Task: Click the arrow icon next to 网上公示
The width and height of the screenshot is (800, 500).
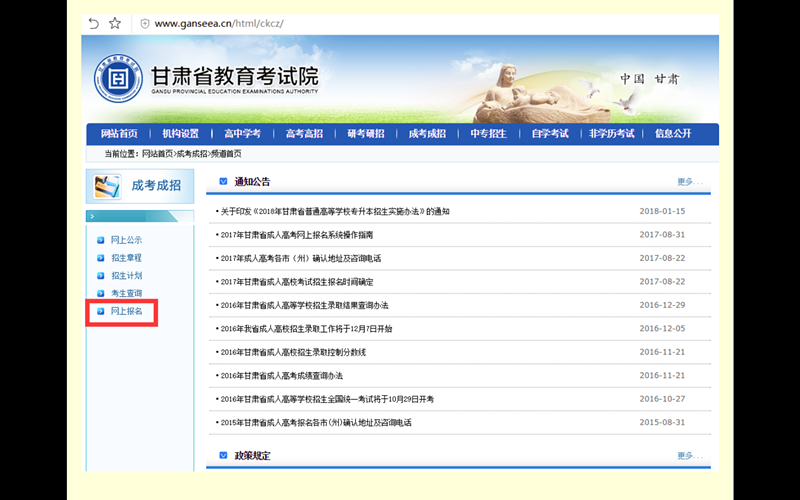Action: click(x=100, y=240)
